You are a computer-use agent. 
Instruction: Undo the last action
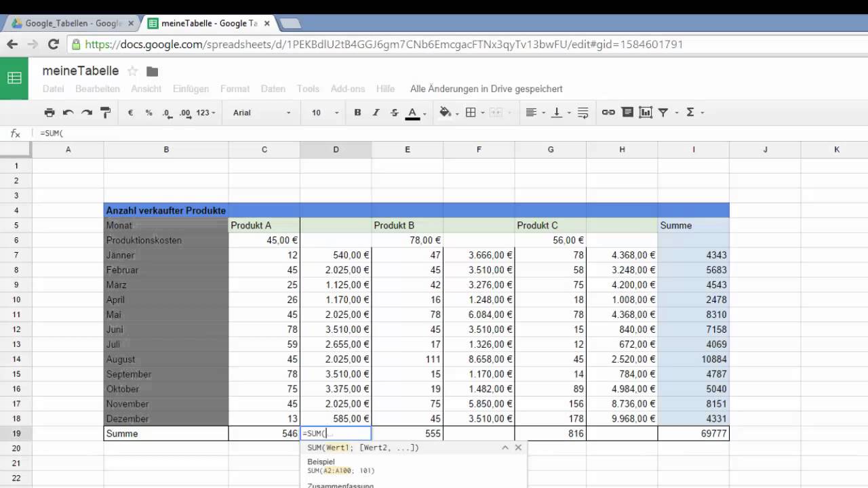click(68, 113)
